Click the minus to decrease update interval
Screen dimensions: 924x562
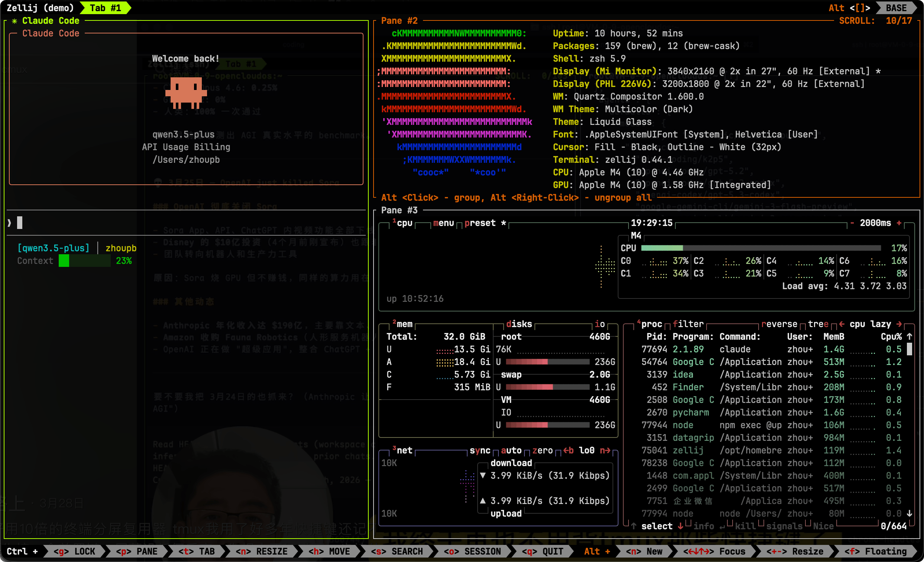(852, 223)
